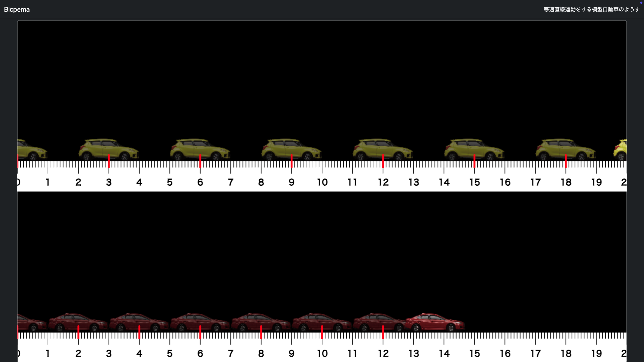Click the yellow car above the 9 mark
This screenshot has height=362, width=644.
coord(291,149)
